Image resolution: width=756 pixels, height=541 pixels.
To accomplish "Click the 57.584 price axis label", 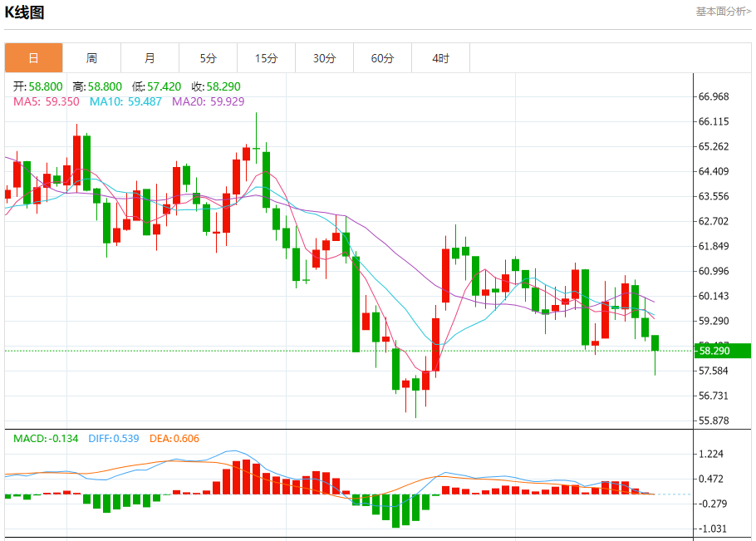I will pyautogui.click(x=714, y=371).
